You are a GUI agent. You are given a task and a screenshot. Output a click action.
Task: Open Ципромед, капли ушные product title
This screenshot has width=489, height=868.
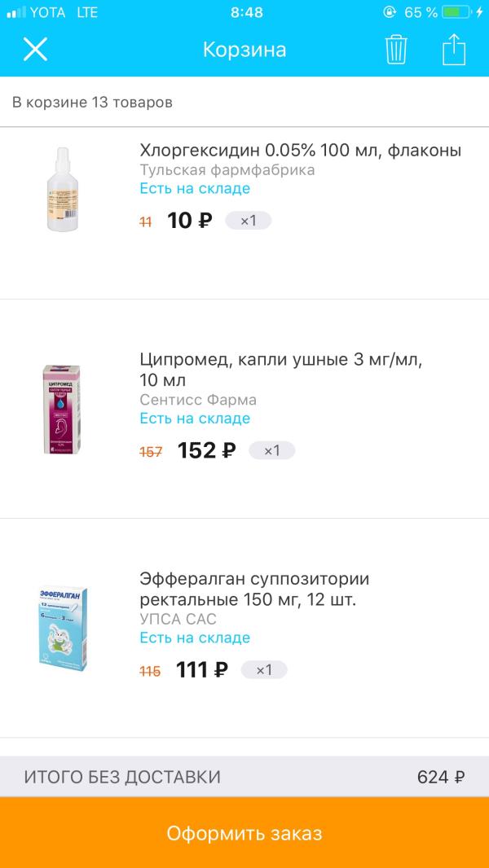281,370
